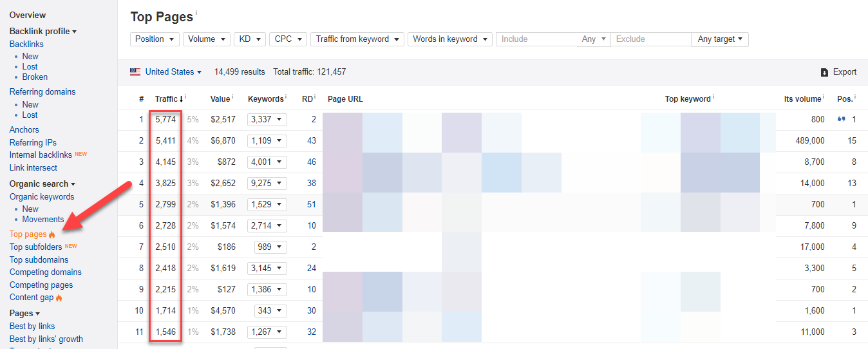Viewport: 868px width, 349px height.
Task: Open Competing domains report
Action: tap(46, 272)
